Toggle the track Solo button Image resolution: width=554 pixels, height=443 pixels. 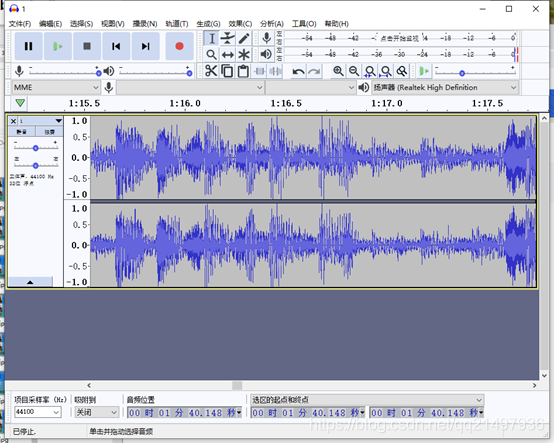click(x=49, y=132)
